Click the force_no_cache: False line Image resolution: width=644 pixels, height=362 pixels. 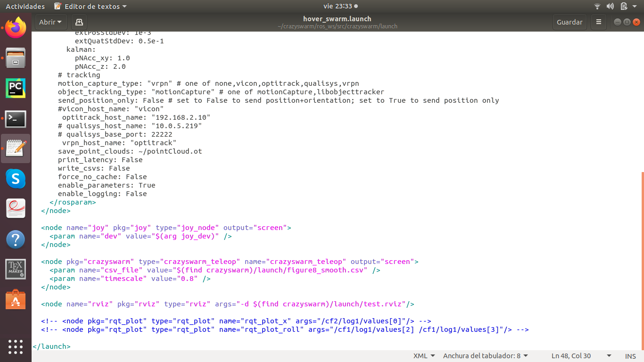102,177
